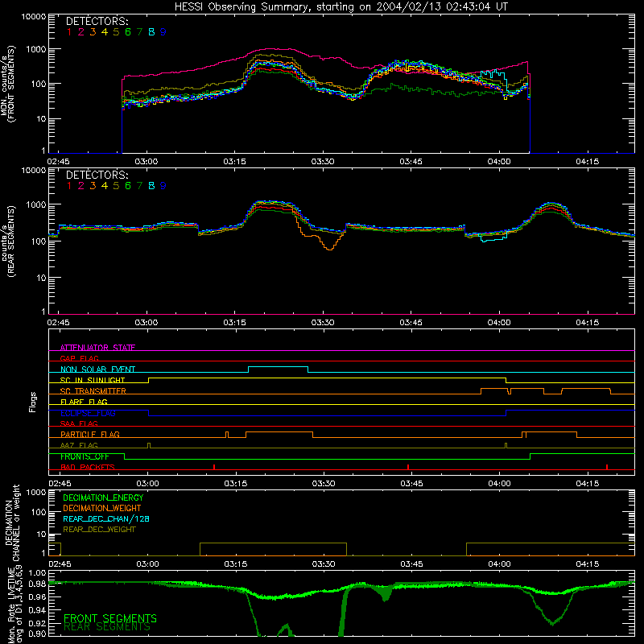Select detector number 3 in rear segments legend
The width and height of the screenshot is (644, 644).
coord(93,186)
